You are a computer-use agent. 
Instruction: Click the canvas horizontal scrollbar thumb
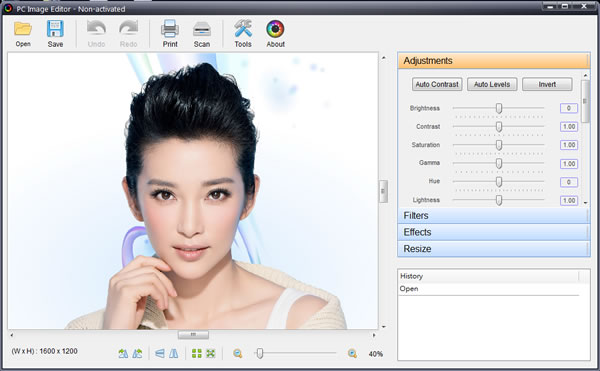[x=193, y=335]
